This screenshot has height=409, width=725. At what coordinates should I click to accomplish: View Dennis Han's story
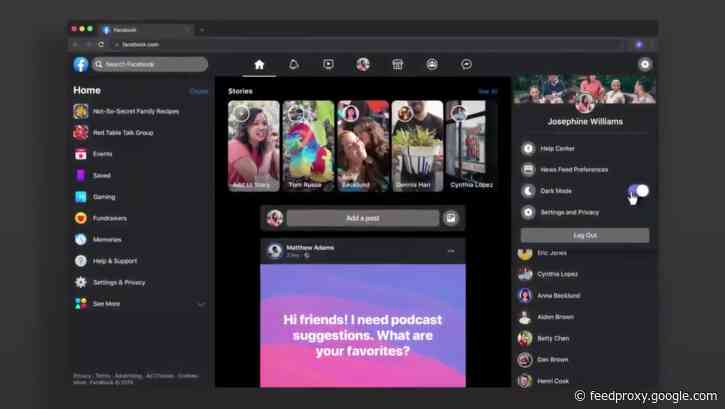coord(418,146)
